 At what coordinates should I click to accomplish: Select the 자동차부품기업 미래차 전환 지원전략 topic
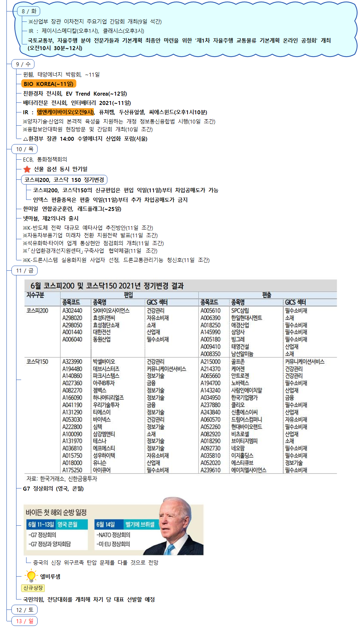[90, 235]
